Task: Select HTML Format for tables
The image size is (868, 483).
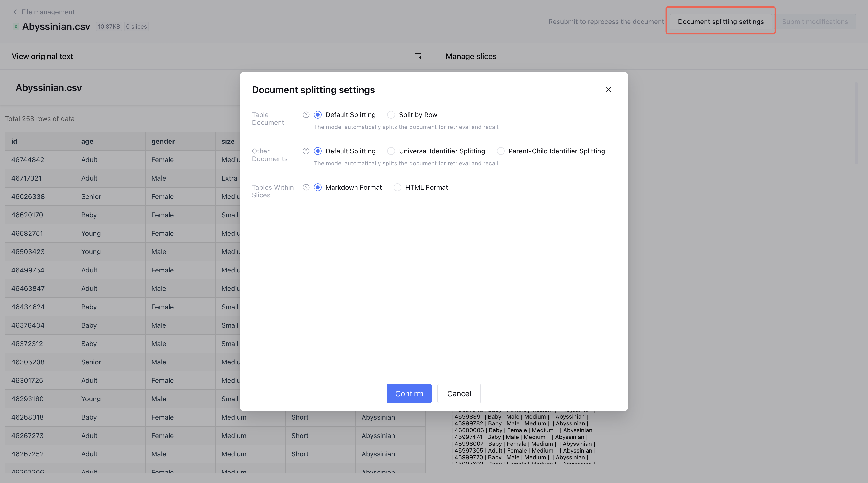Action: (397, 188)
